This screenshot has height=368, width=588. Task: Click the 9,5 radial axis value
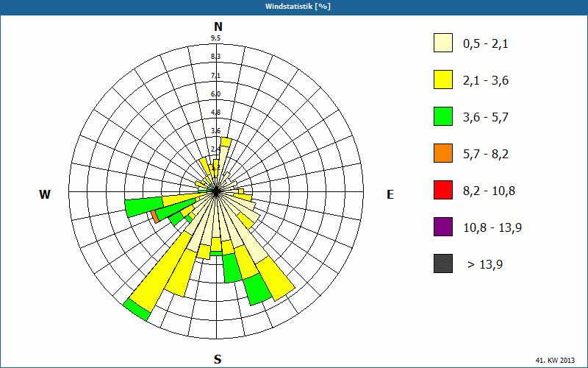[x=215, y=38]
